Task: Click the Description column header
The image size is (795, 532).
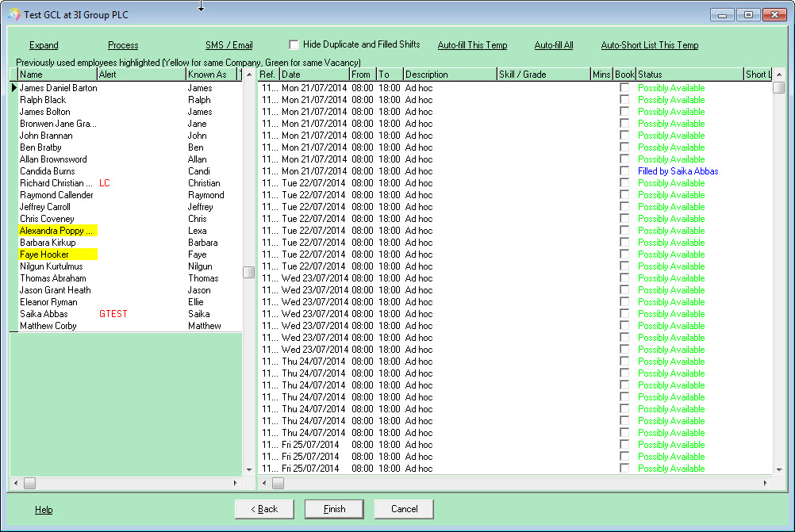Action: (450, 75)
